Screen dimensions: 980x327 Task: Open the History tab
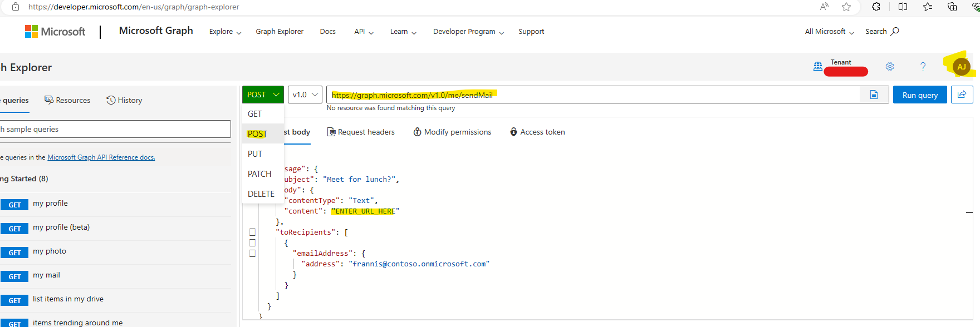point(124,100)
